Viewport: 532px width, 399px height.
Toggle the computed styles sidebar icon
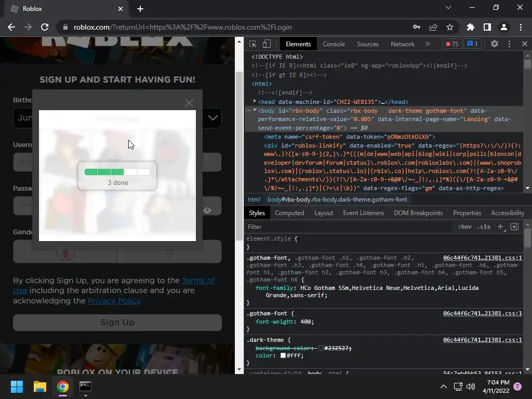click(x=515, y=227)
